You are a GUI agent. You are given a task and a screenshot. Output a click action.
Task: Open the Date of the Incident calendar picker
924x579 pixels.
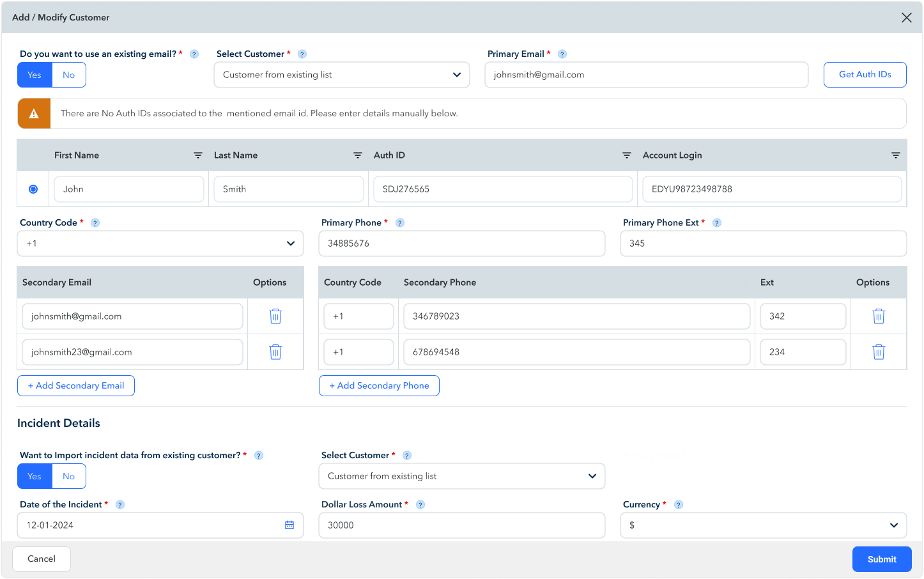pos(289,525)
